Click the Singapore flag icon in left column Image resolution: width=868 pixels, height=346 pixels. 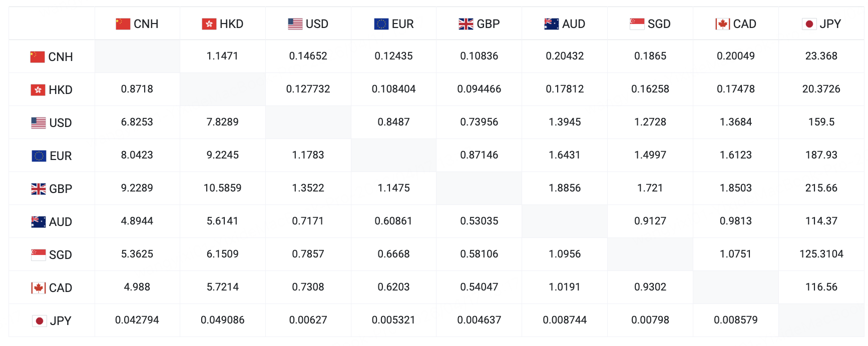coord(39,255)
